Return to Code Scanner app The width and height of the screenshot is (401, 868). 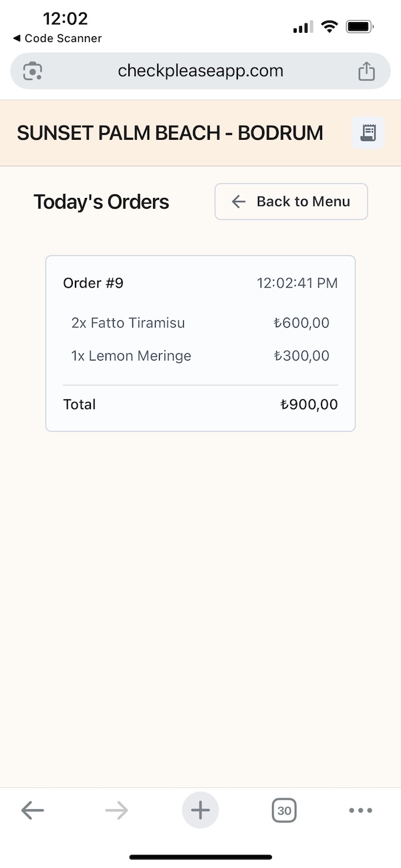point(57,38)
